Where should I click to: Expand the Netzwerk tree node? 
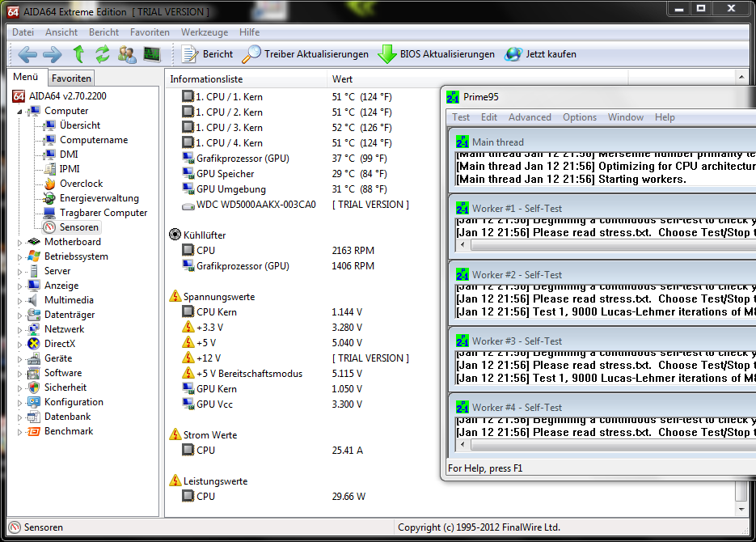[x=19, y=330]
